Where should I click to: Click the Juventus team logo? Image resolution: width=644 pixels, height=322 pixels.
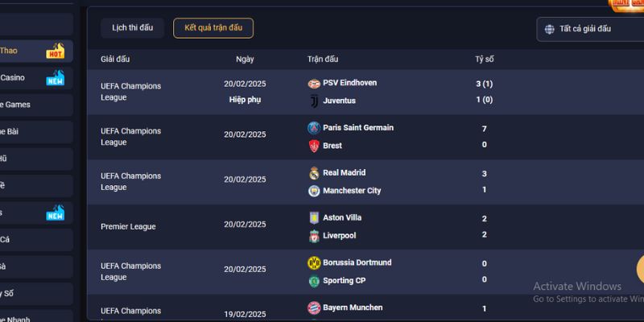click(x=314, y=101)
